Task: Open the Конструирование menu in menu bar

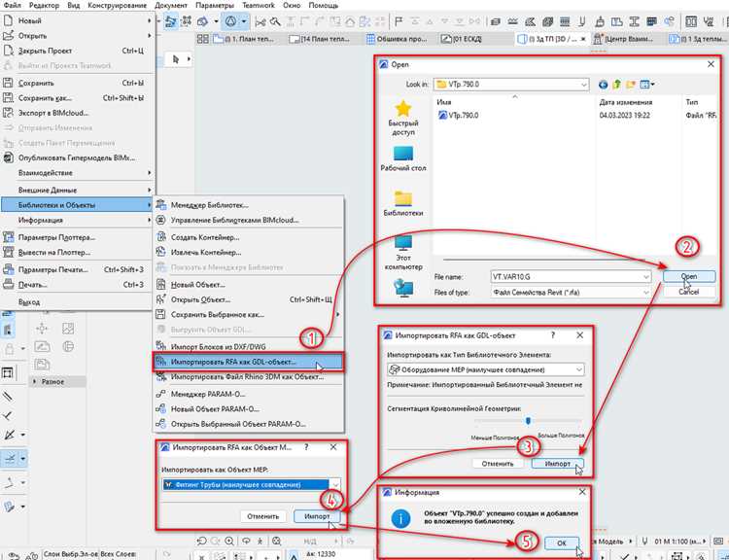Action: coord(117,5)
